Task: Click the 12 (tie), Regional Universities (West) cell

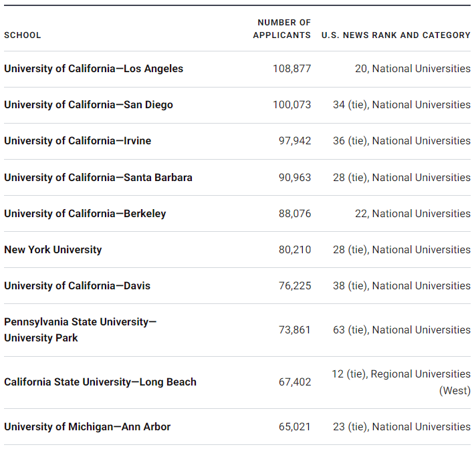Action: (401, 382)
